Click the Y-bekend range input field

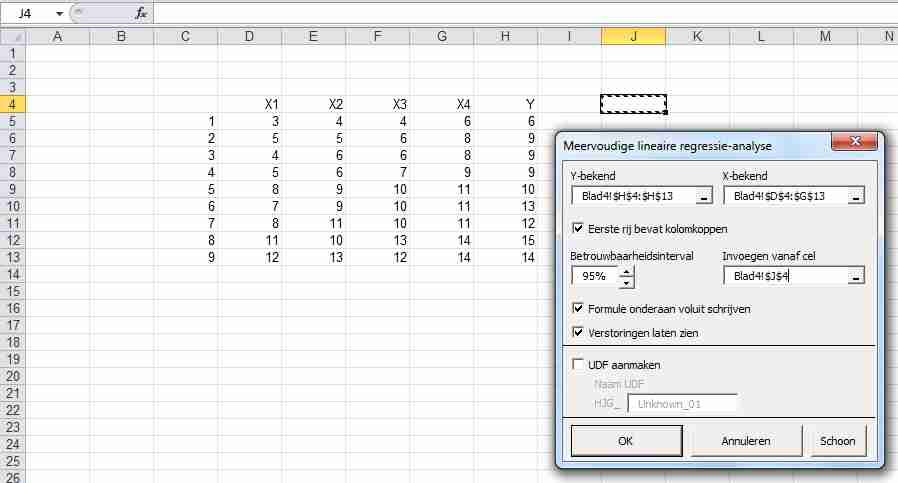634,197
